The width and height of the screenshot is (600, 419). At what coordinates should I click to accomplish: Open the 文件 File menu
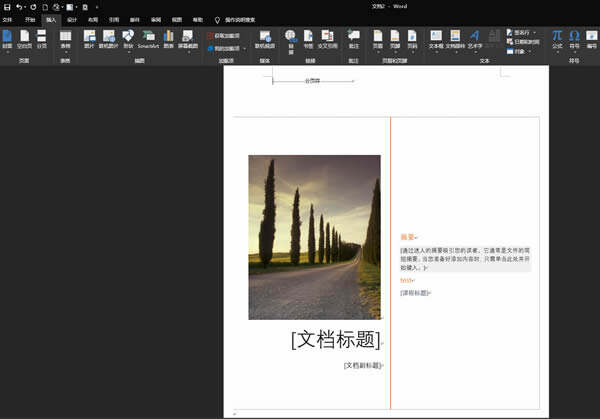click(x=8, y=19)
